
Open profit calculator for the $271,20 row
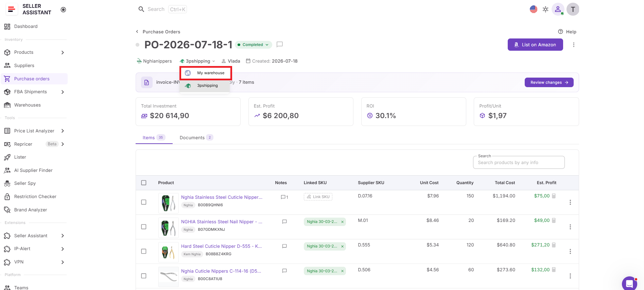tap(554, 245)
